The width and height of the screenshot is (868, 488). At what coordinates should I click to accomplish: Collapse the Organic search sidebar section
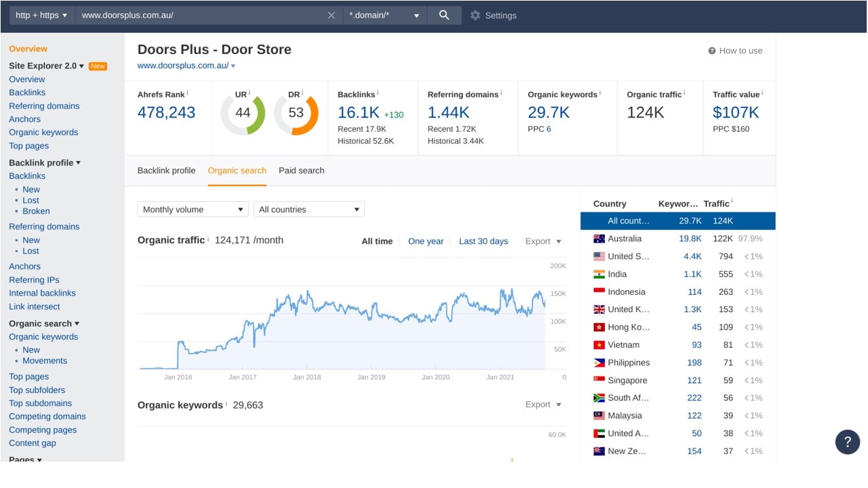tap(44, 323)
